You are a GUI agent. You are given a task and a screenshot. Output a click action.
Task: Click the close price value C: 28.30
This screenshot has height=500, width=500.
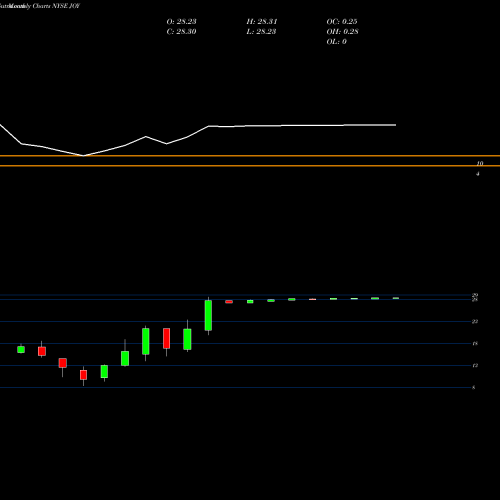tap(181, 32)
